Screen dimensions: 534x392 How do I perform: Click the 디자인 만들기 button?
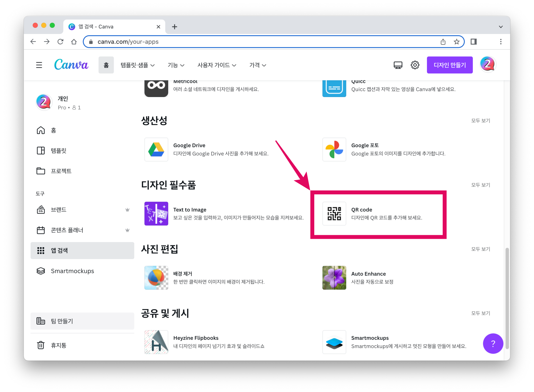tap(449, 65)
